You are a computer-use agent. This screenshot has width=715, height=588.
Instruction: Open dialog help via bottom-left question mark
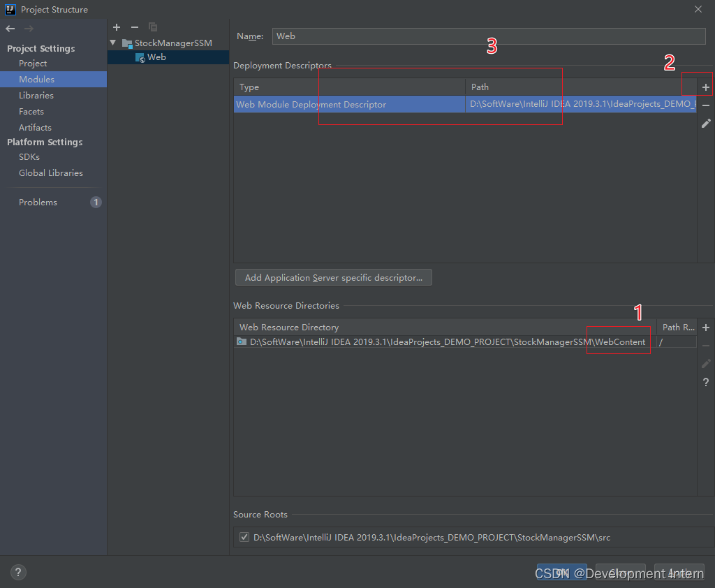pos(18,572)
